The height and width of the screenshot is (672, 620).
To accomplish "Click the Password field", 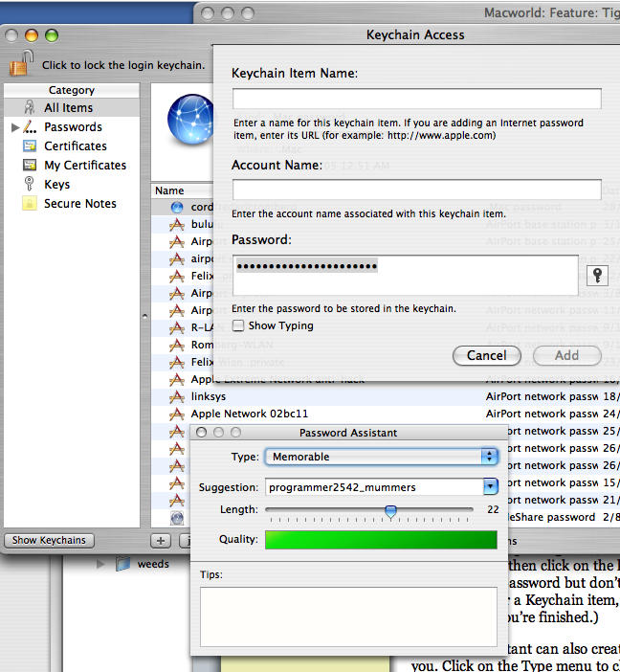I will coord(406,275).
